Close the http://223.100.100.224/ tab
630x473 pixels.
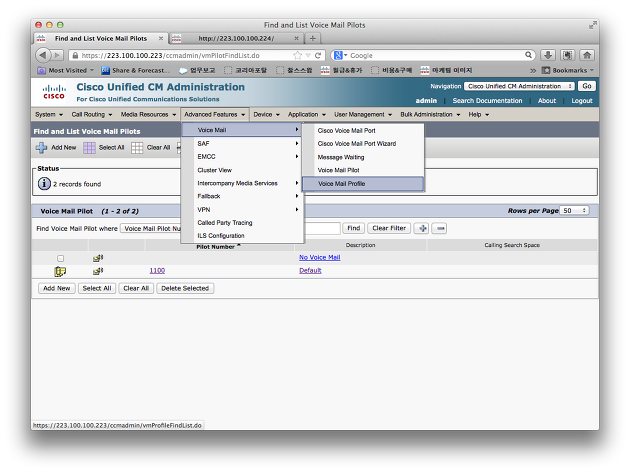coord(297,38)
